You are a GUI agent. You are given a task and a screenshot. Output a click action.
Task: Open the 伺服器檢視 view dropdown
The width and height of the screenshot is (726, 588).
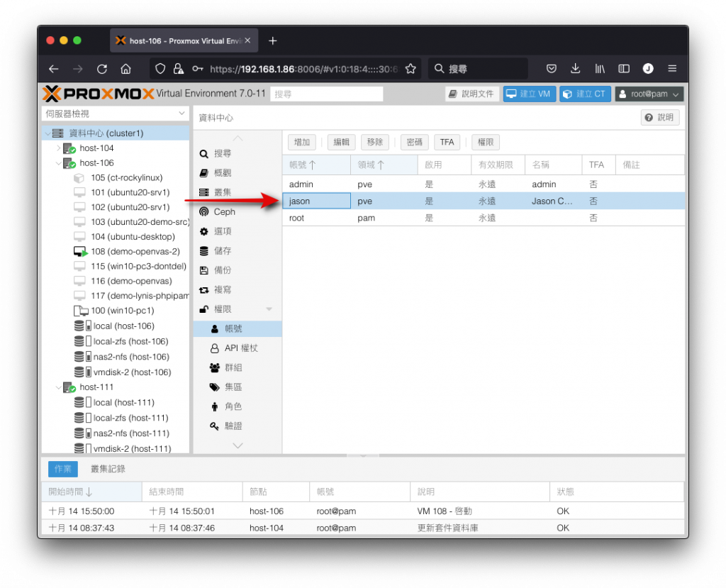click(115, 113)
